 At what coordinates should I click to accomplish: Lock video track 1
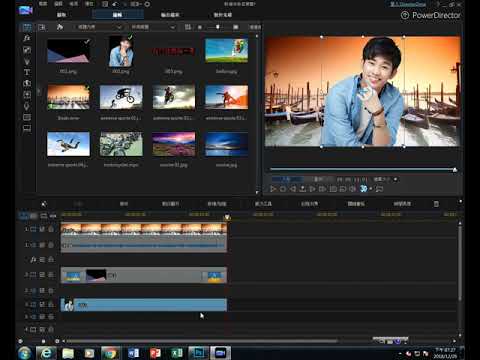[51, 229]
